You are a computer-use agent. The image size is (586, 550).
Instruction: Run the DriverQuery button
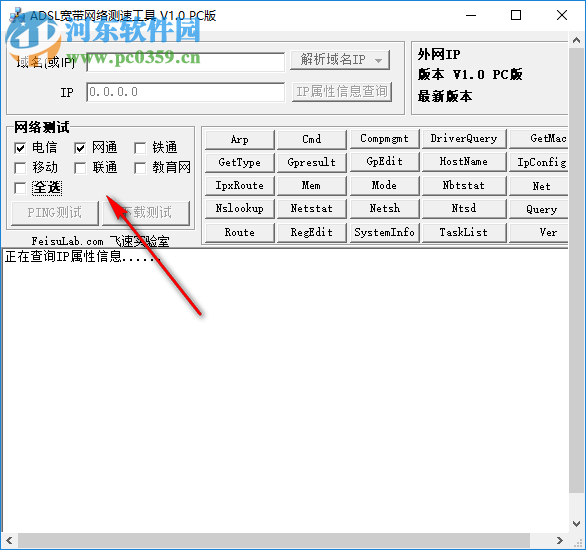[x=464, y=139]
